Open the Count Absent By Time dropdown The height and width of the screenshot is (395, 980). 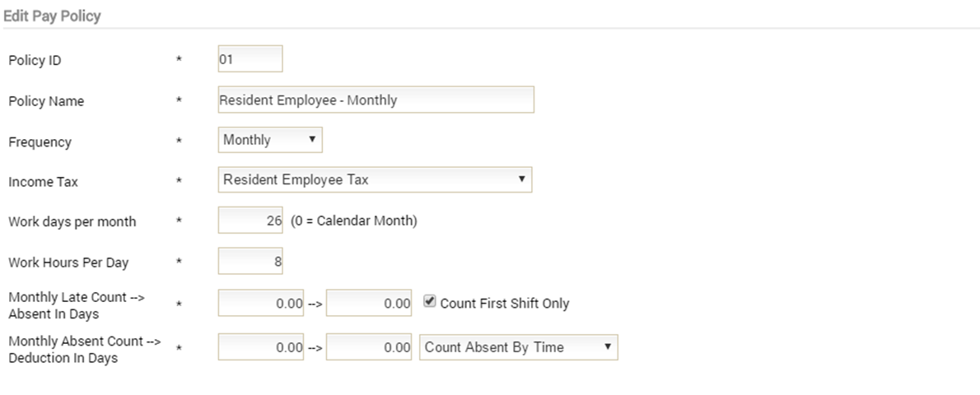coord(518,347)
